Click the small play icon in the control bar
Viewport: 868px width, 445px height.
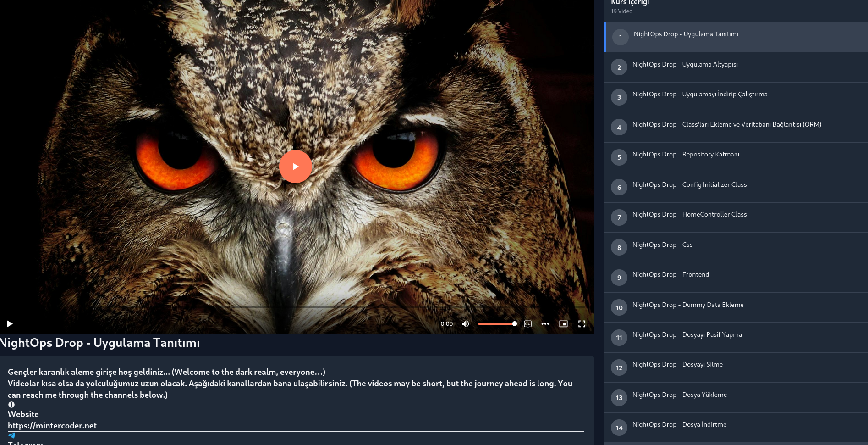coord(10,324)
